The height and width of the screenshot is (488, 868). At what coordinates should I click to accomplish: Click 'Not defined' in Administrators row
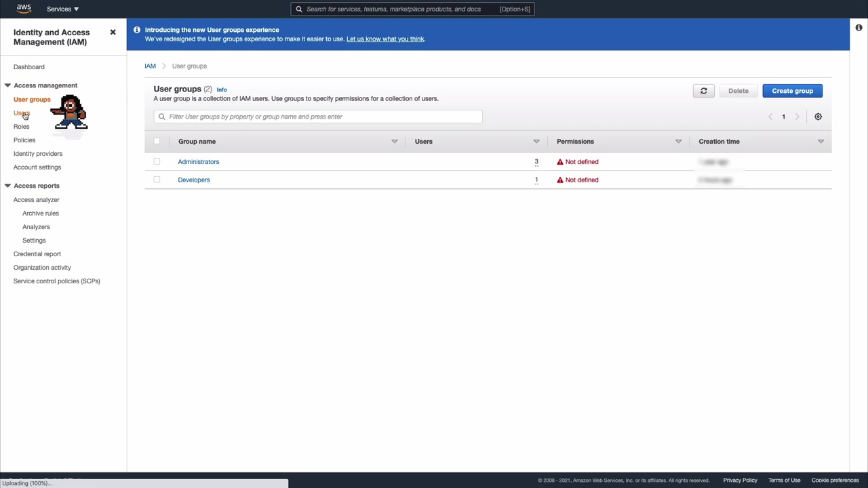(x=582, y=162)
